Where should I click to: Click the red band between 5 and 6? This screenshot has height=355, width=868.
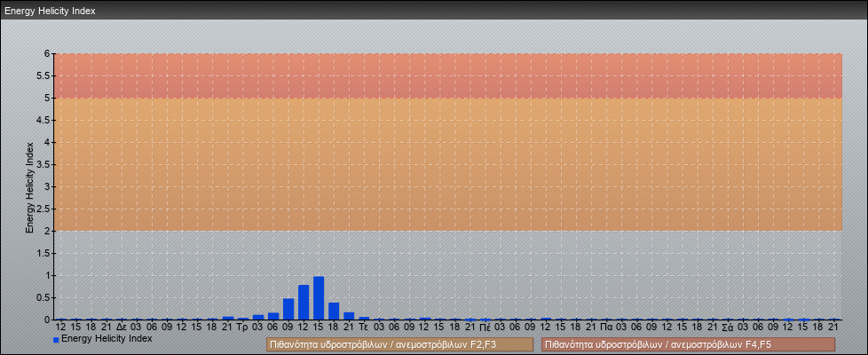pos(447,75)
